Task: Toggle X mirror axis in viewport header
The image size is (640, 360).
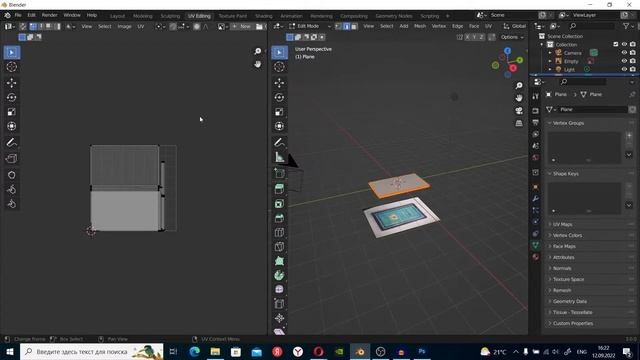Action: point(467,37)
